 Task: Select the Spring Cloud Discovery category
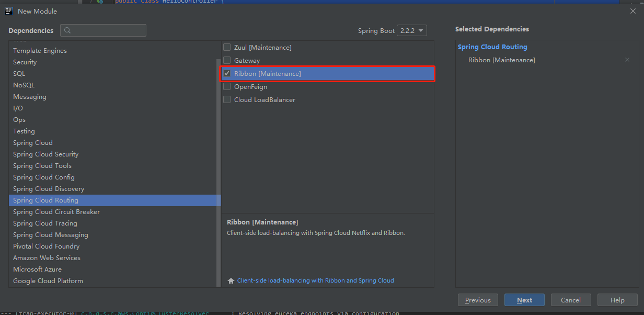point(112,189)
